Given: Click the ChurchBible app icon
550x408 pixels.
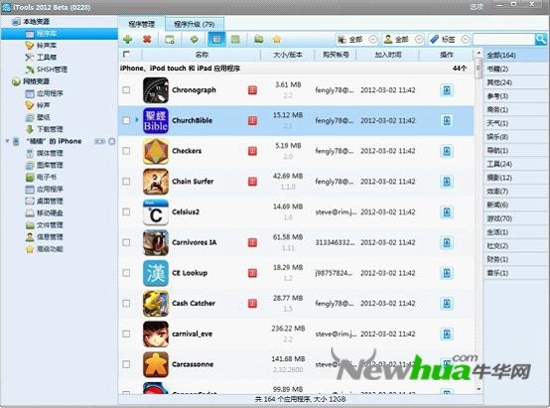Looking at the screenshot, I should [x=156, y=121].
